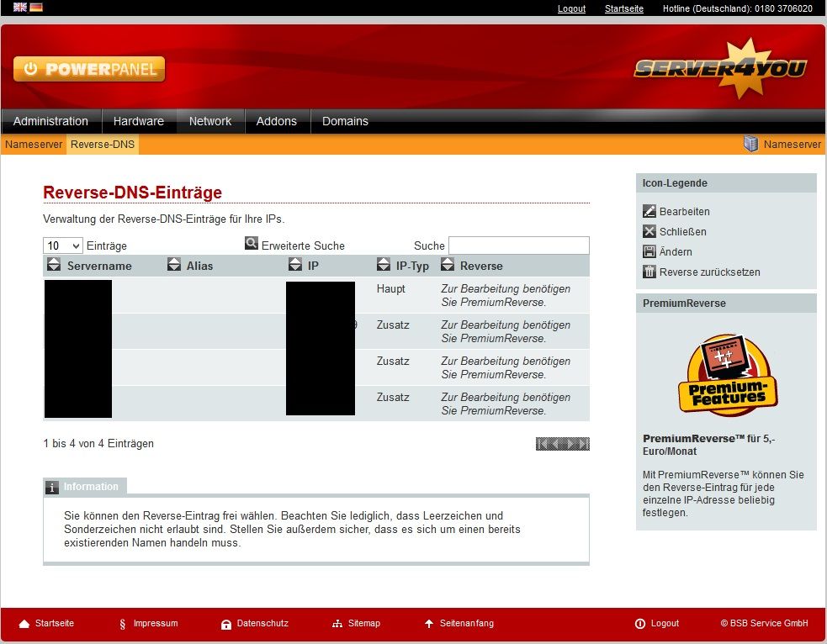Sort table by IP column arrows
Viewport: 827px width, 644px height.
click(x=294, y=265)
